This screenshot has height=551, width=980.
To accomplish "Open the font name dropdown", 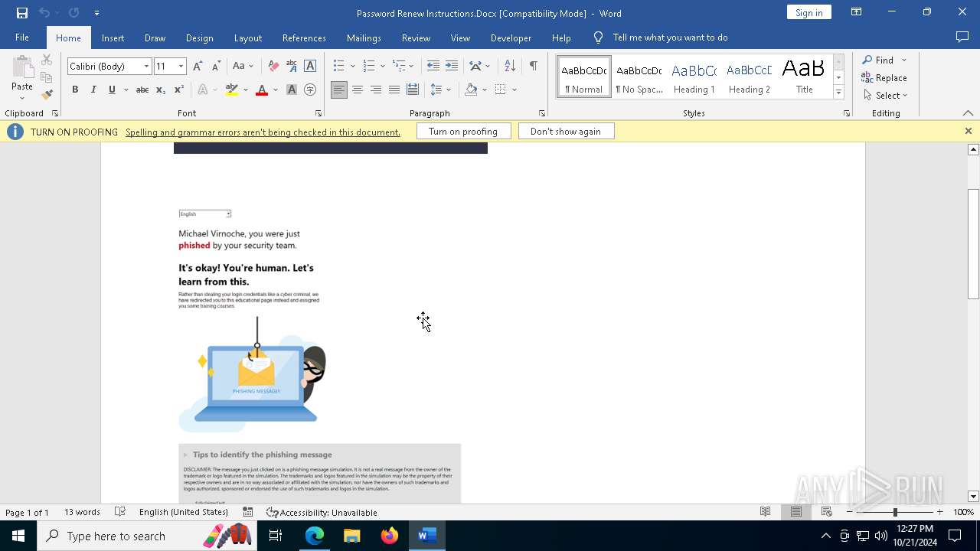I will coord(146,67).
